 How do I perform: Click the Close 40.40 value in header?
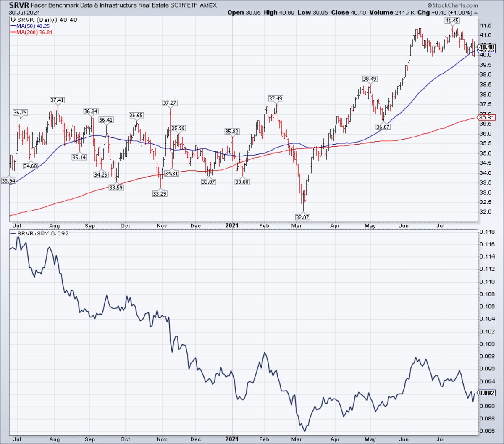[348, 13]
